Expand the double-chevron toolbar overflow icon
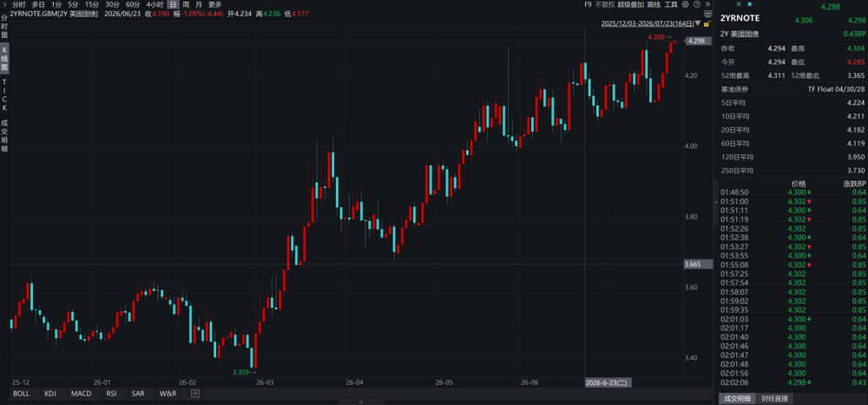The width and height of the screenshot is (868, 405). coord(707,3)
